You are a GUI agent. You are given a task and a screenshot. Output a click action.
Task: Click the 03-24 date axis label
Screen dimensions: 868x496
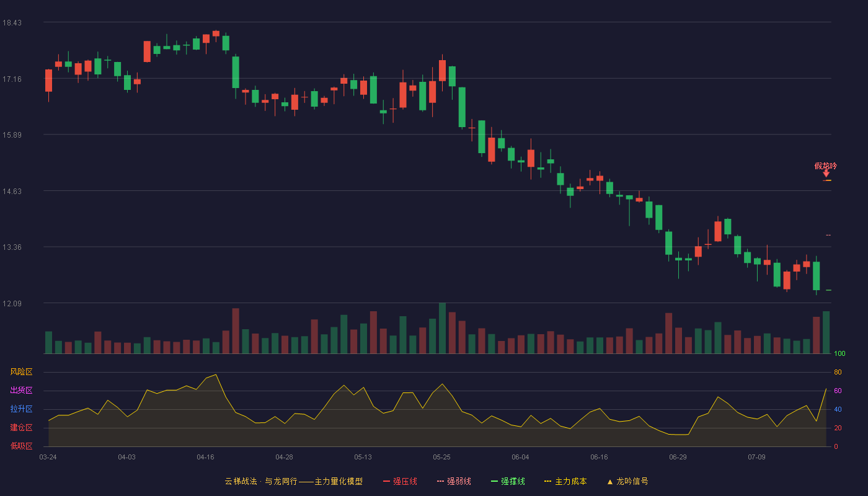(x=48, y=457)
